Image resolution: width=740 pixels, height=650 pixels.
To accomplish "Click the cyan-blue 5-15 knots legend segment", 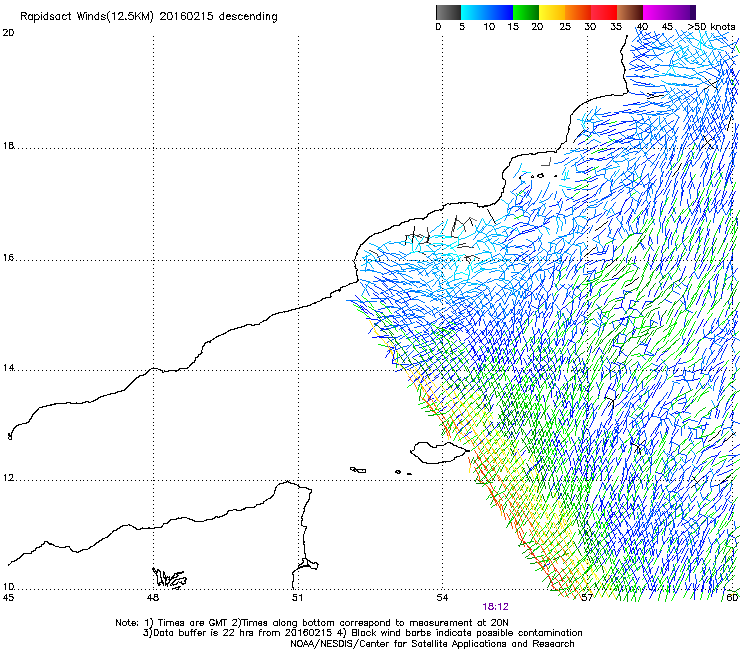I will (487, 12).
